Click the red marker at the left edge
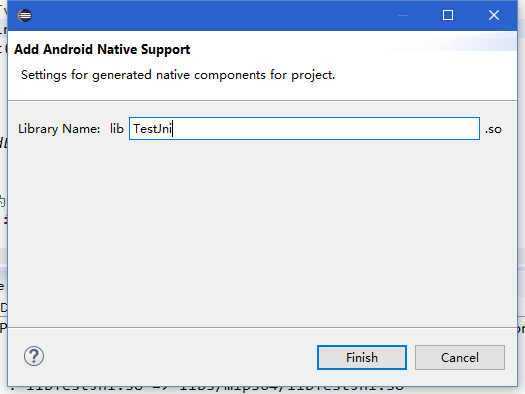Screen dimensions: 525x394 (5, 220)
